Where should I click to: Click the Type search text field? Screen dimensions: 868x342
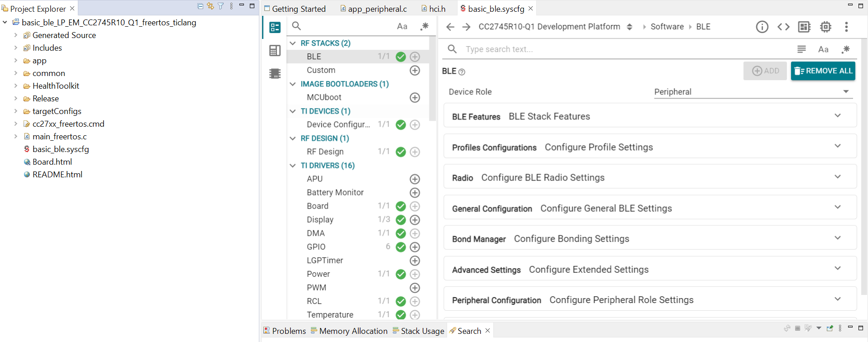[x=625, y=49]
